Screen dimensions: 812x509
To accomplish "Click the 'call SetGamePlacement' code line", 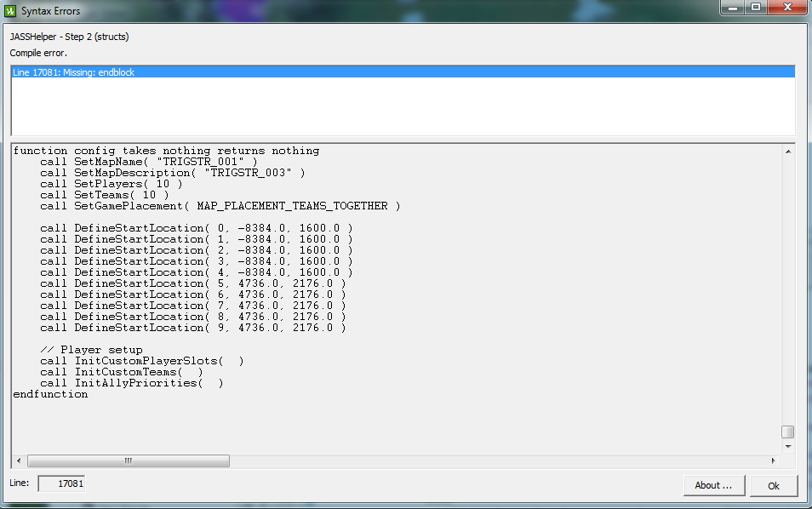I will [x=220, y=206].
